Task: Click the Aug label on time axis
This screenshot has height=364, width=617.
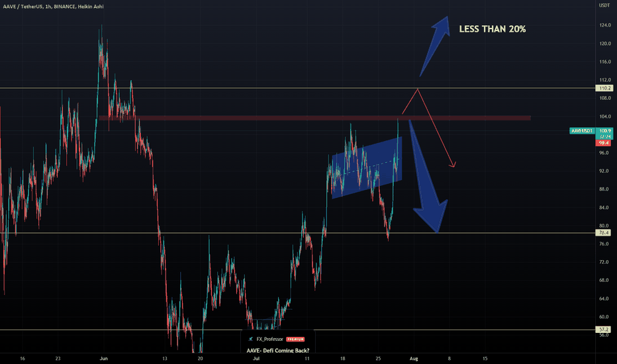Action: [x=414, y=359]
